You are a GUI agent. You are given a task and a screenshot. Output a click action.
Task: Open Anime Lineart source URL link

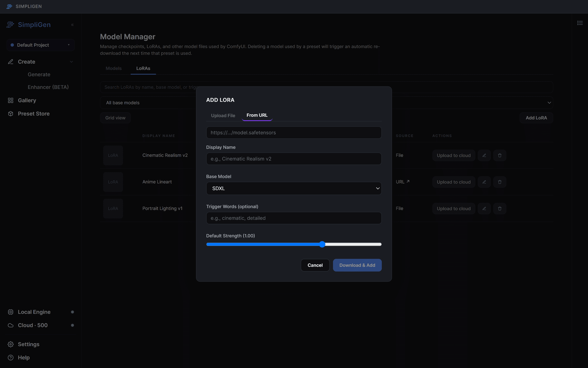403,182
